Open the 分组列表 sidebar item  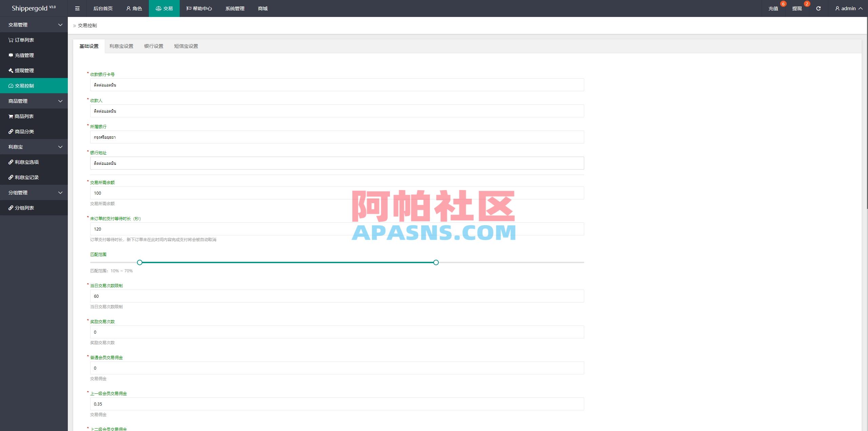24,207
